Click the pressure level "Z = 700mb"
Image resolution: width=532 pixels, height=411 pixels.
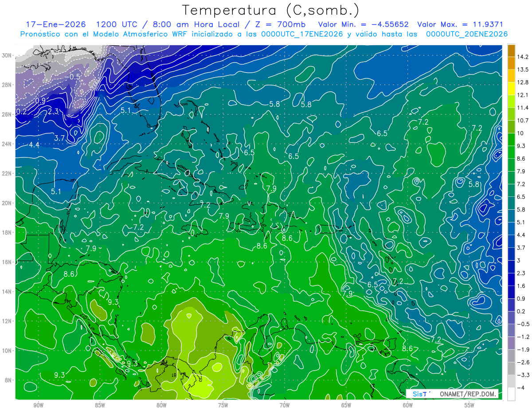pos(274,24)
